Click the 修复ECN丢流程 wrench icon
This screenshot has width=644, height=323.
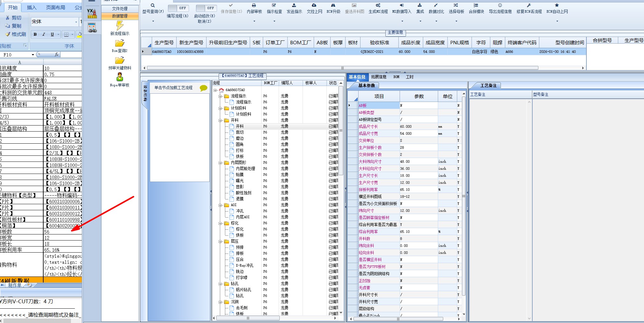point(529,5)
